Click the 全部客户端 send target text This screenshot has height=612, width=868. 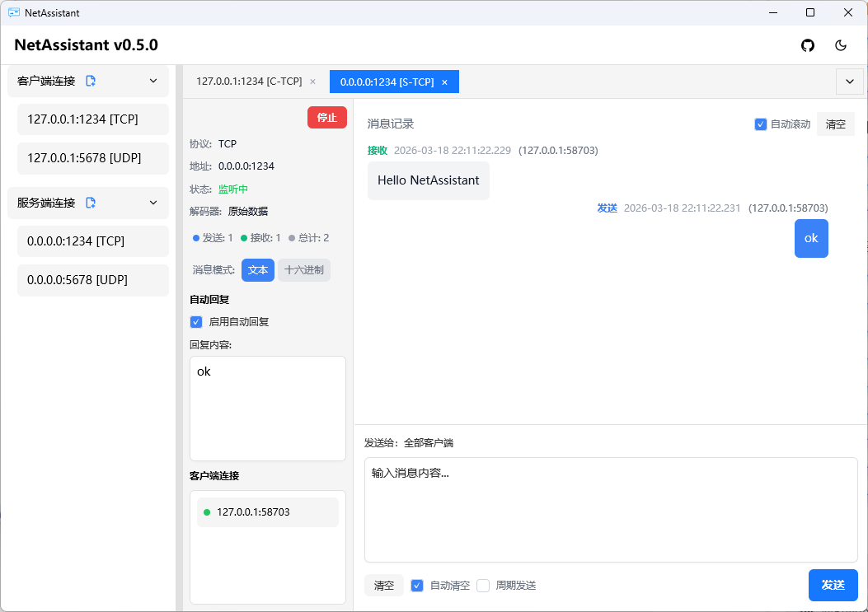[x=429, y=442]
